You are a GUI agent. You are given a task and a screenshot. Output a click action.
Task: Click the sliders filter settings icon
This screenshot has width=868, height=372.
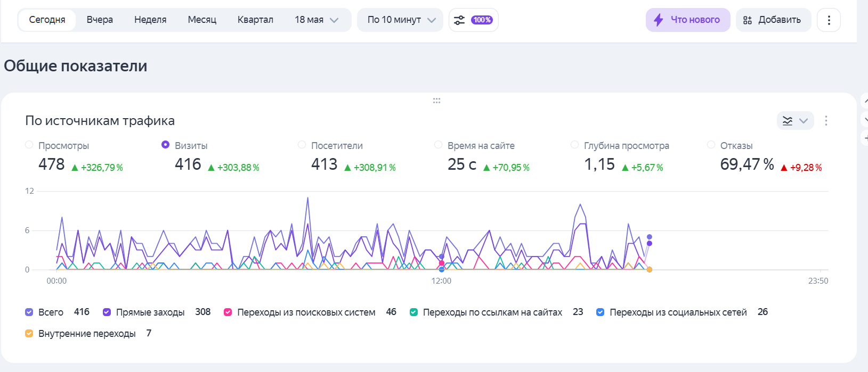point(459,20)
